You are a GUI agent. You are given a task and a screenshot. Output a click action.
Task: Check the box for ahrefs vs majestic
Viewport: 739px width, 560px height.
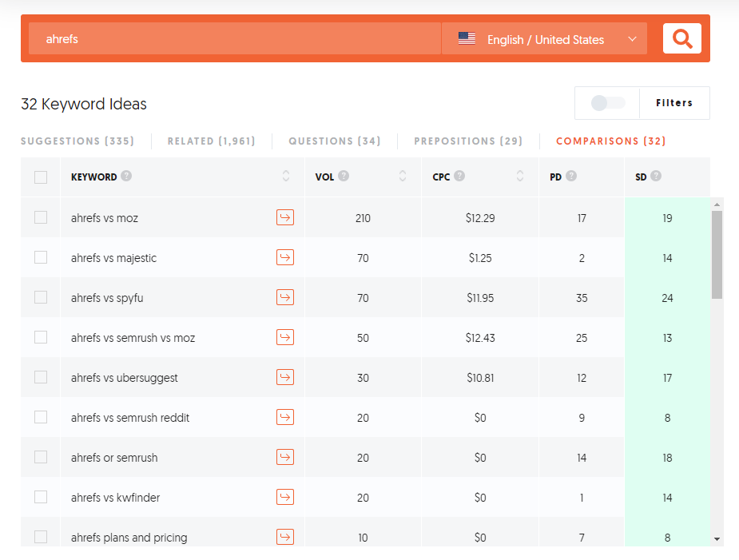41,257
